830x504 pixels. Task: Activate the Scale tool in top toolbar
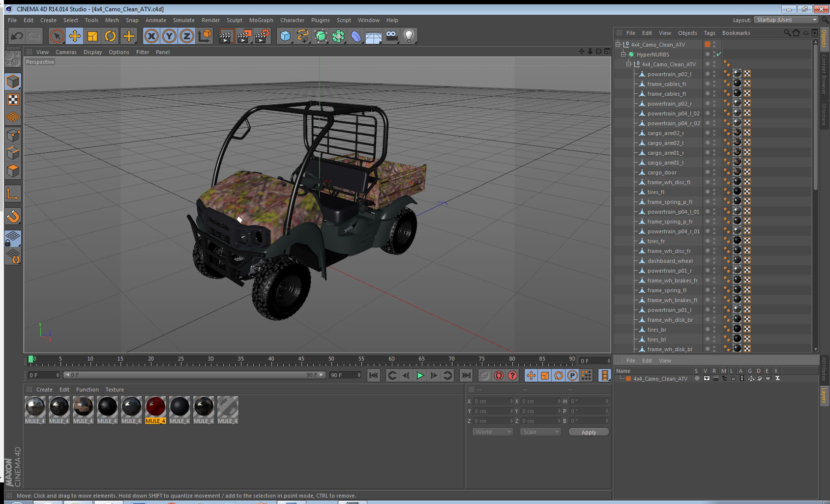coord(92,36)
